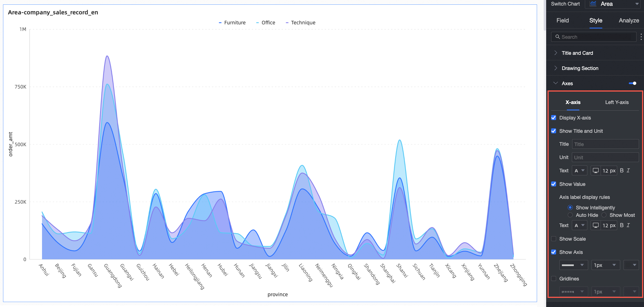Toggle italic for axis title text
Screen dimensions: 644x307
(x=628, y=171)
